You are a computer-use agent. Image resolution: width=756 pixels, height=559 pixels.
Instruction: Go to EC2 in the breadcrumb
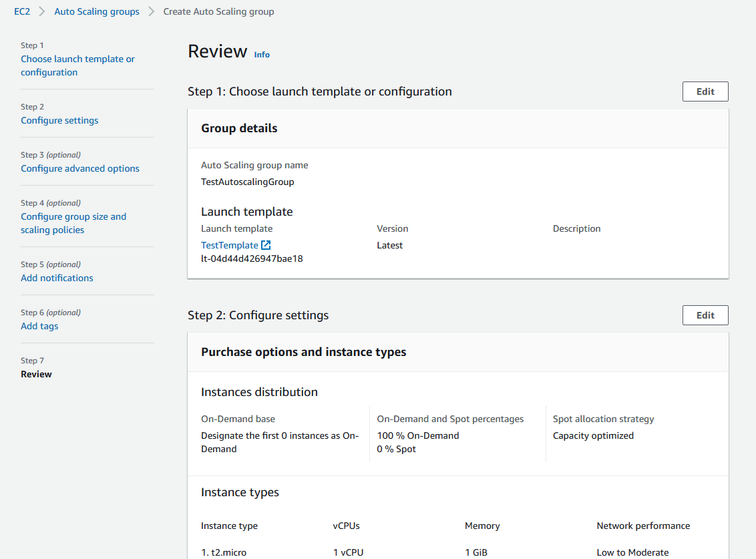click(x=22, y=11)
